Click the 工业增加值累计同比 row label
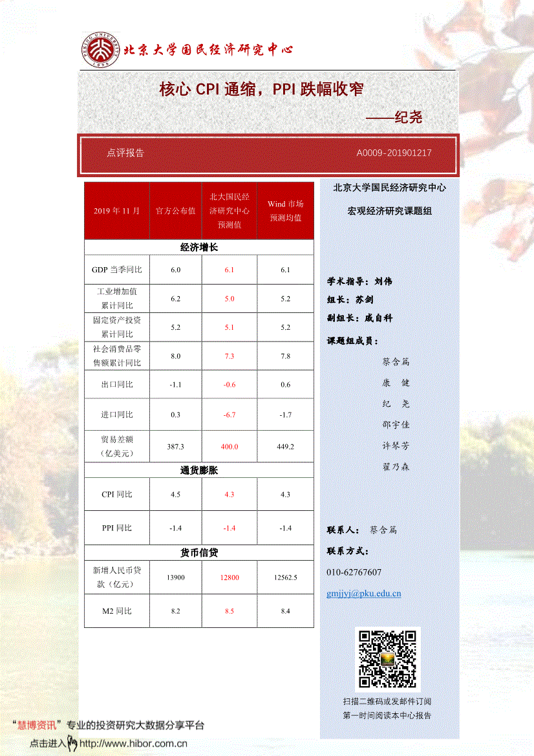534x756 pixels. click(x=116, y=298)
